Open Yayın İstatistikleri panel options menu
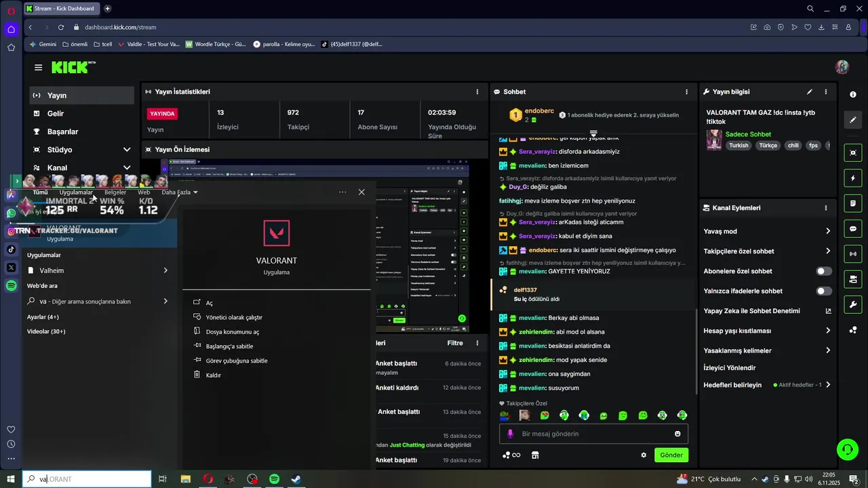Screen dimensions: 868x488 [477, 91]
